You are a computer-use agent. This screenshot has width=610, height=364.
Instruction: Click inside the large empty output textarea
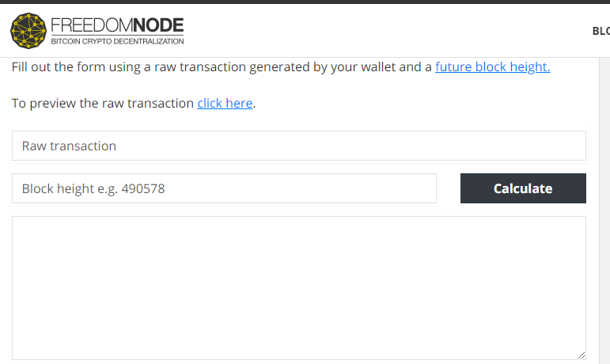click(299, 288)
